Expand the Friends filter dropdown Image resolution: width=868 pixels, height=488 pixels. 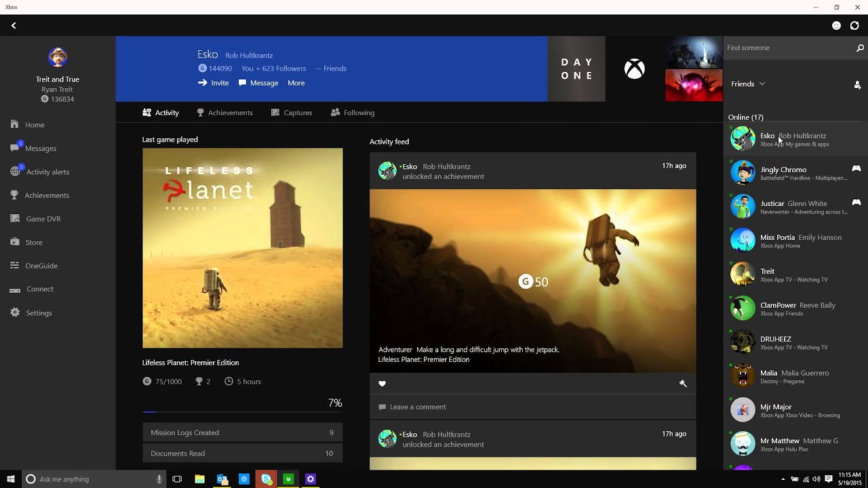click(748, 84)
